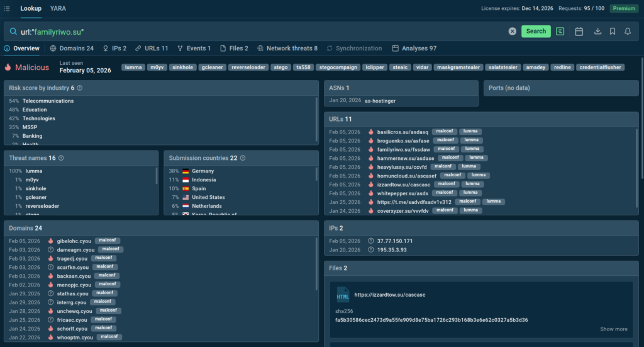Click the stealc tag chip
Viewport: 644px width, 347px height.
399,67
